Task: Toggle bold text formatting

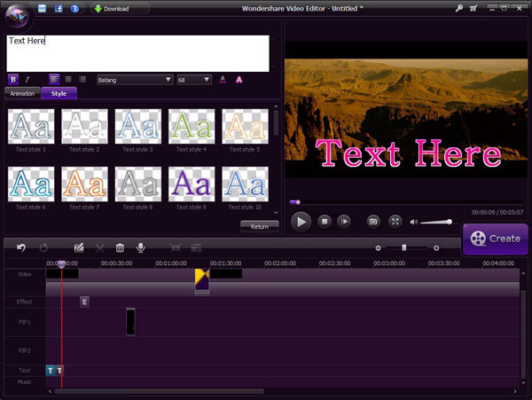Action: click(12, 79)
